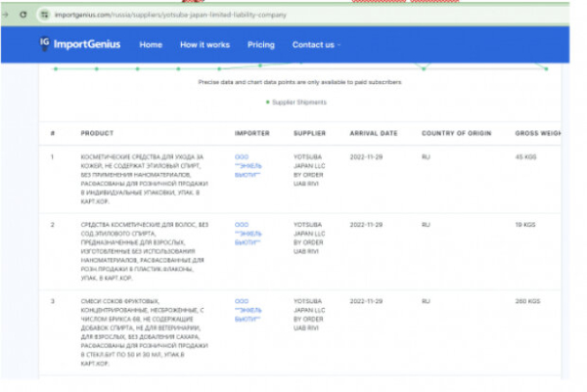
Task: Open the How it works page
Action: (204, 45)
